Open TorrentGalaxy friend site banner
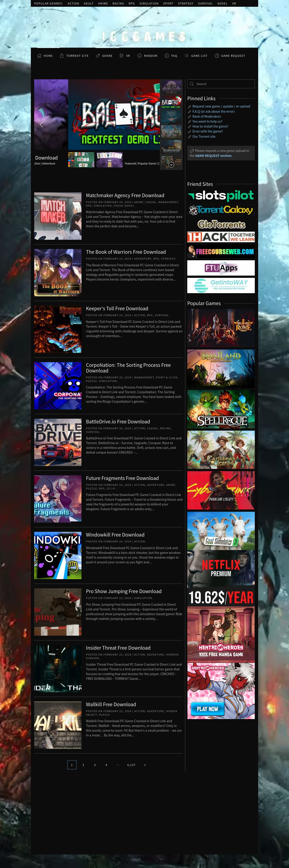The image size is (289, 868). [x=221, y=210]
